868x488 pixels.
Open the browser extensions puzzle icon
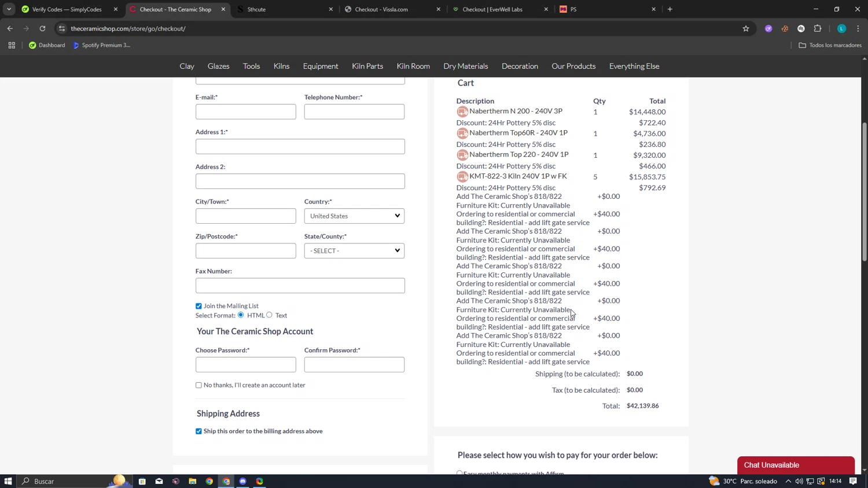[818, 28]
